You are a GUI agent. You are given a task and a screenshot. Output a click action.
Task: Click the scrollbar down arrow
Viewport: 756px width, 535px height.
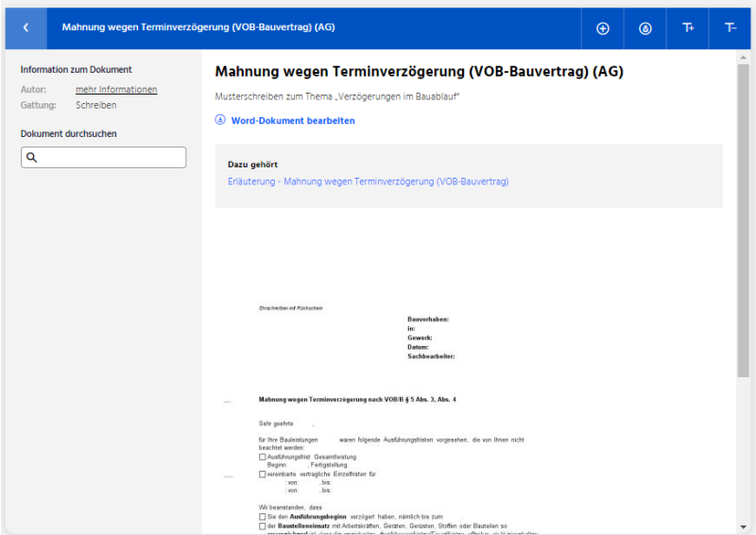[x=743, y=527]
